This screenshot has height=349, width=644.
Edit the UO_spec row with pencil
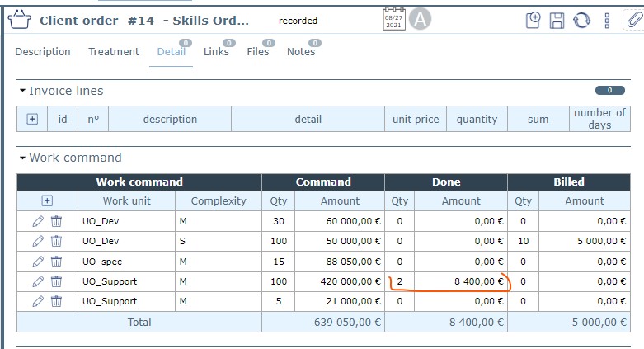[x=38, y=262]
